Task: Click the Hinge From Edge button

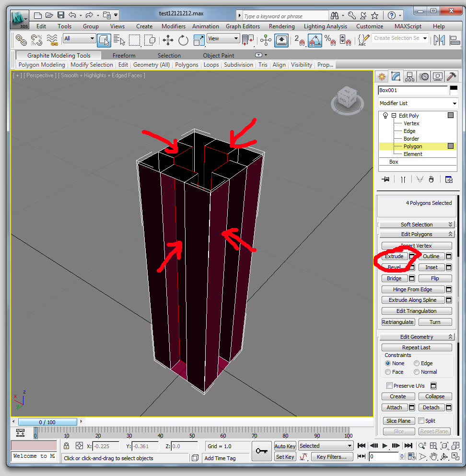Action: (x=412, y=289)
